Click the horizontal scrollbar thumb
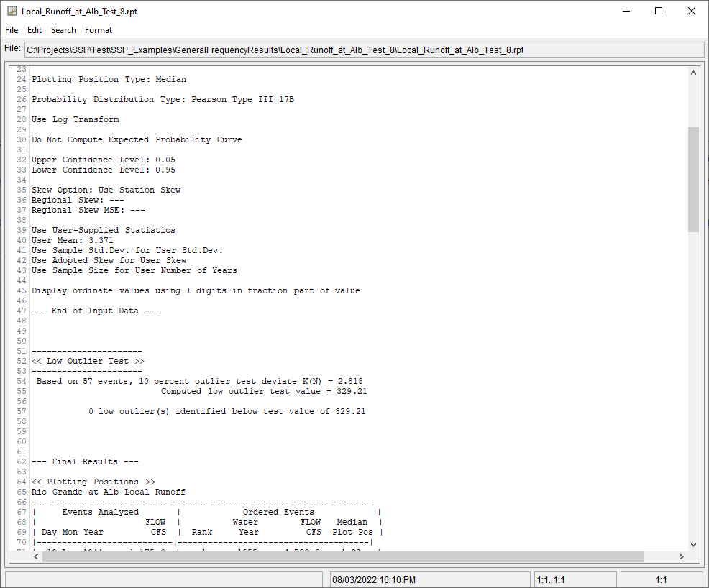709x588 pixels. (x=343, y=557)
